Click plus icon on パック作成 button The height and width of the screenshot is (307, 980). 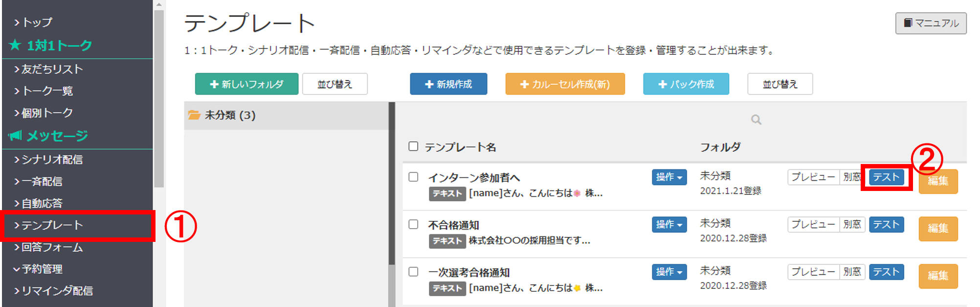663,84
